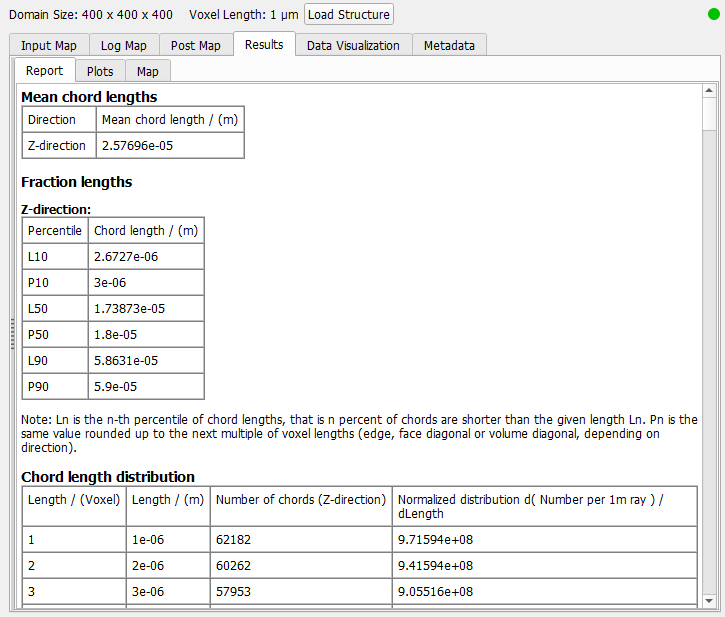The width and height of the screenshot is (725, 617).
Task: Click the green status indicator circle
Action: pyautogui.click(x=714, y=14)
